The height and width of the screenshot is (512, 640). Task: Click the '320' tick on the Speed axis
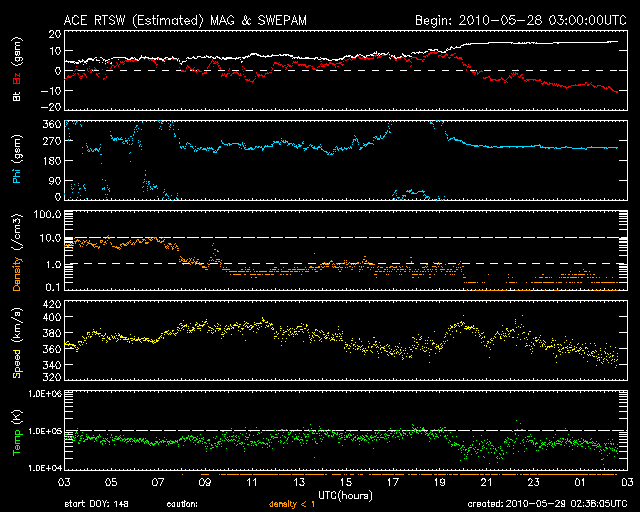pyautogui.click(x=52, y=376)
